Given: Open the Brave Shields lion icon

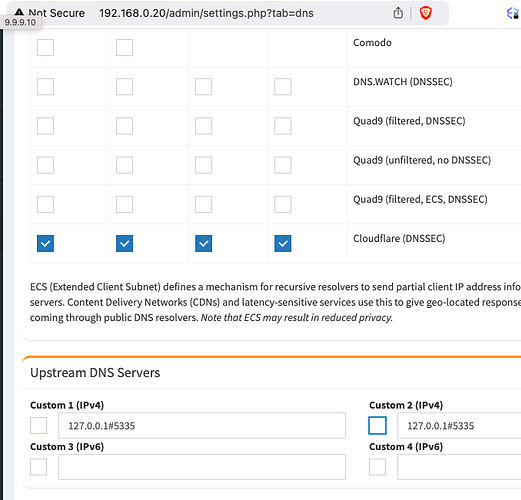Looking at the screenshot, I should point(426,13).
